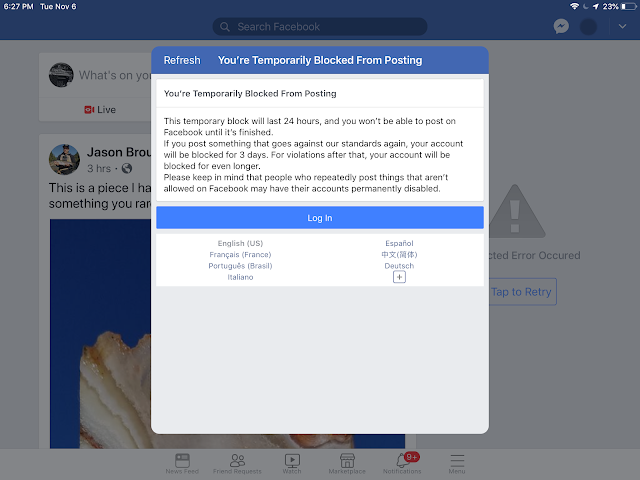Click the Do Not Disturb moon icon
Viewport: 640px width, 480px height.
pos(586,6)
